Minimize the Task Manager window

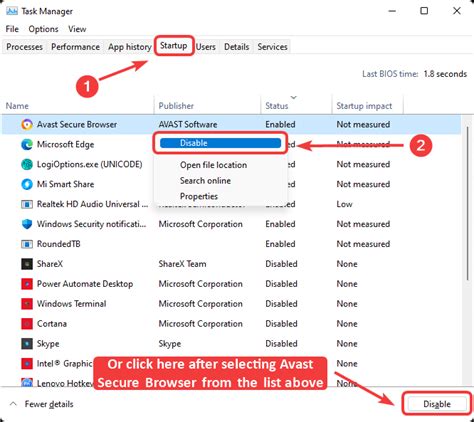392,11
